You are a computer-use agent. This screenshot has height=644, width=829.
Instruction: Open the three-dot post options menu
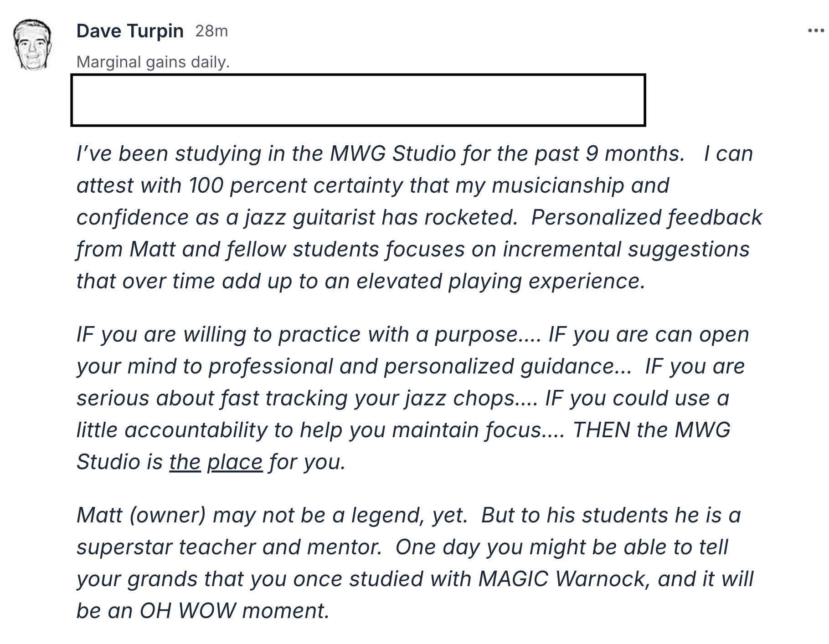point(815,31)
